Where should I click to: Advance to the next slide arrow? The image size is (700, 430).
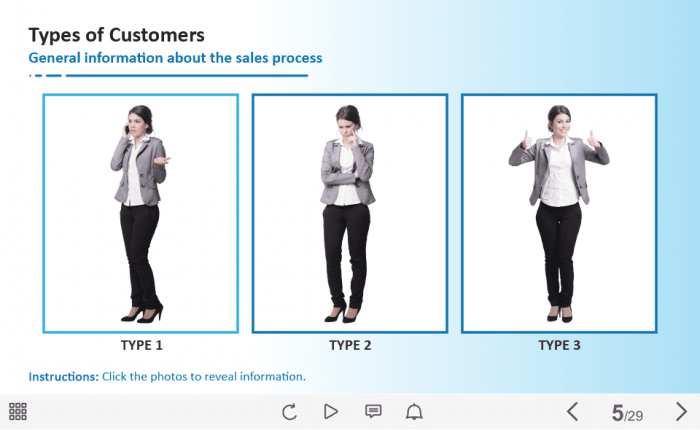pos(681,412)
